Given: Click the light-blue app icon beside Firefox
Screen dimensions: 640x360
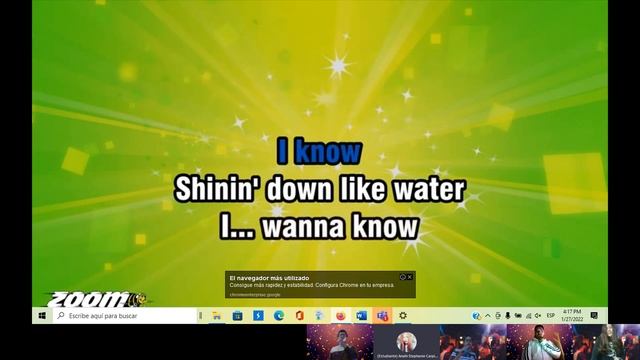Looking at the screenshot, I should 320,316.
